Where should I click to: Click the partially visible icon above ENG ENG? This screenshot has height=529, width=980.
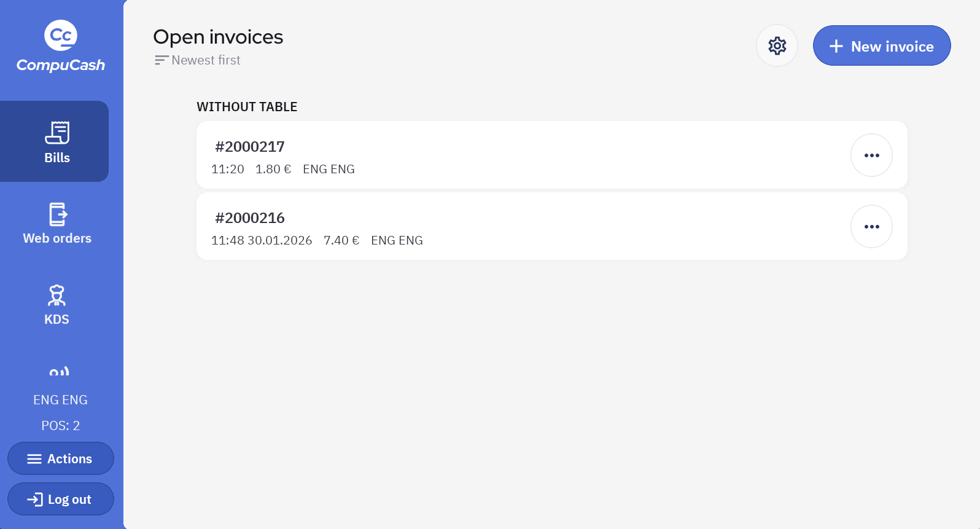pos(59,372)
